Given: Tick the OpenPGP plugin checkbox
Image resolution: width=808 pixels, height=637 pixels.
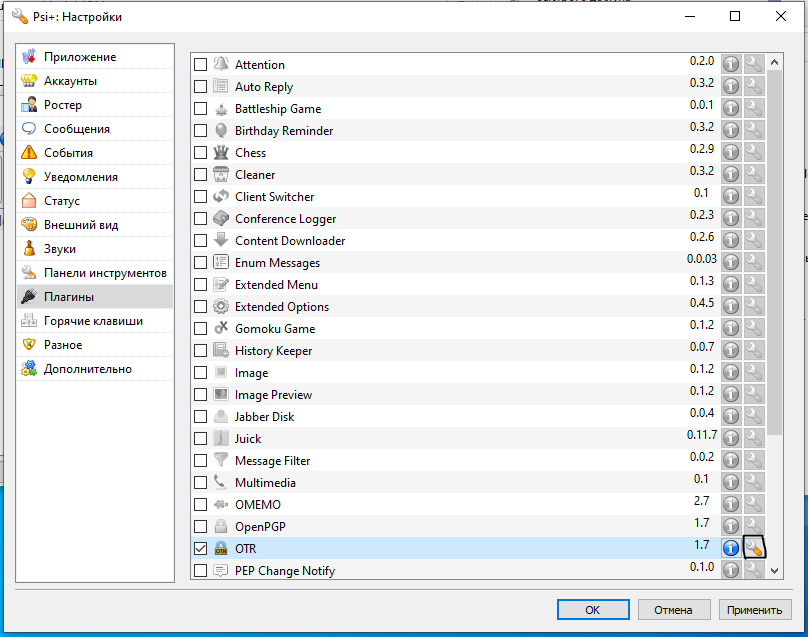Looking at the screenshot, I should coord(201,527).
